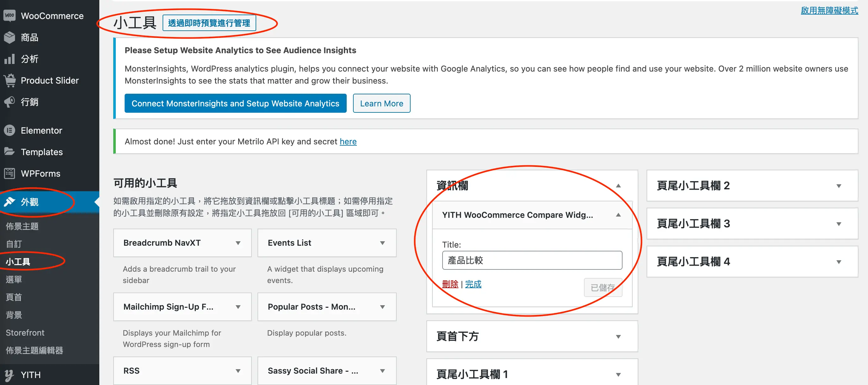Follow the Metrilo API key 'here' link
Viewport: 868px width, 385px height.
click(348, 141)
